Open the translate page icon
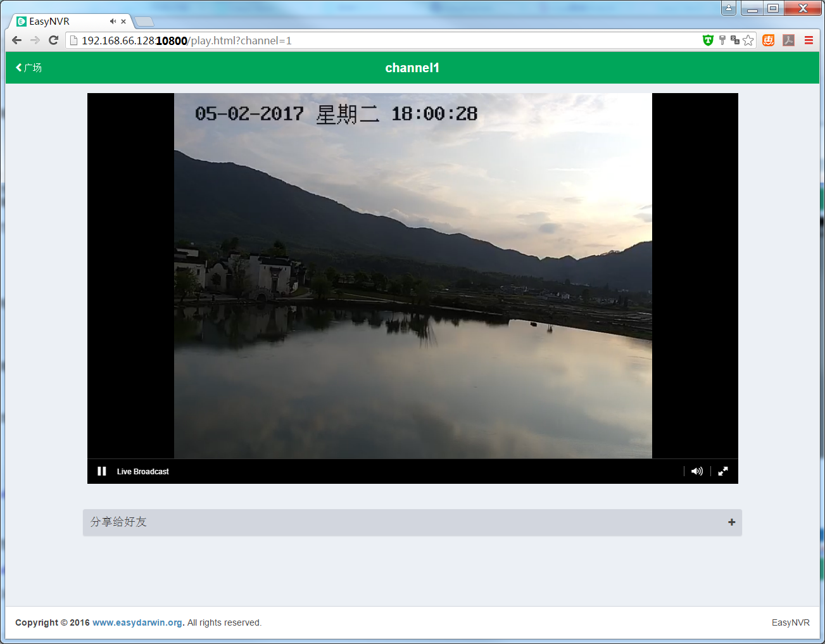Viewport: 825px width, 644px height. pyautogui.click(x=735, y=41)
